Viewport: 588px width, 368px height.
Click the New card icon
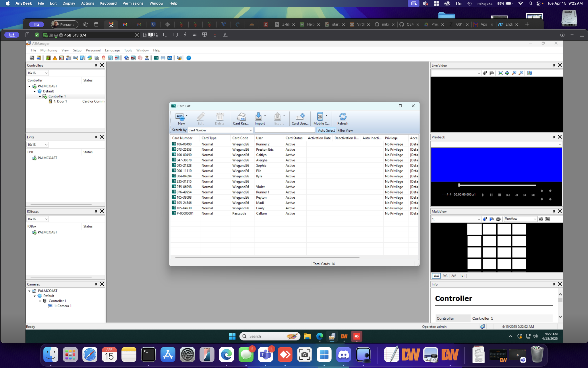(180, 117)
